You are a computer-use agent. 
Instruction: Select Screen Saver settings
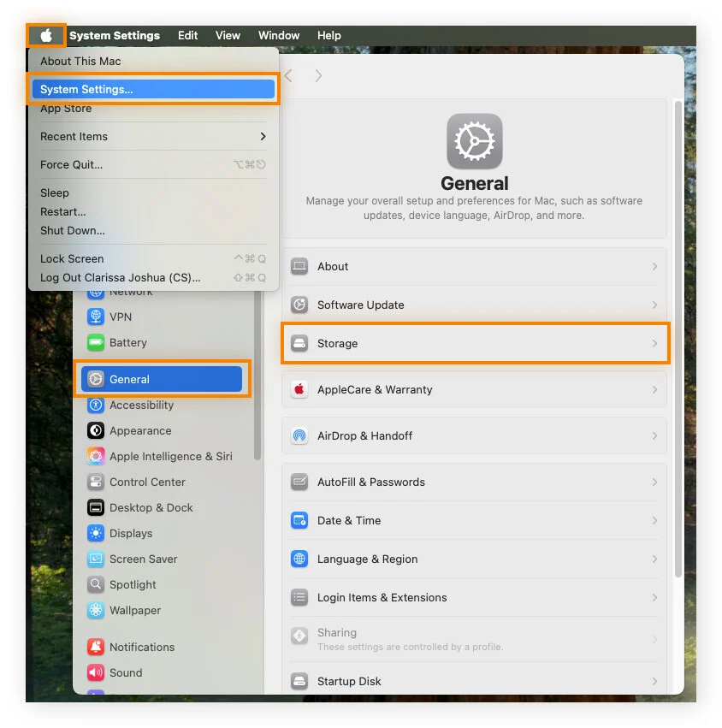point(140,559)
